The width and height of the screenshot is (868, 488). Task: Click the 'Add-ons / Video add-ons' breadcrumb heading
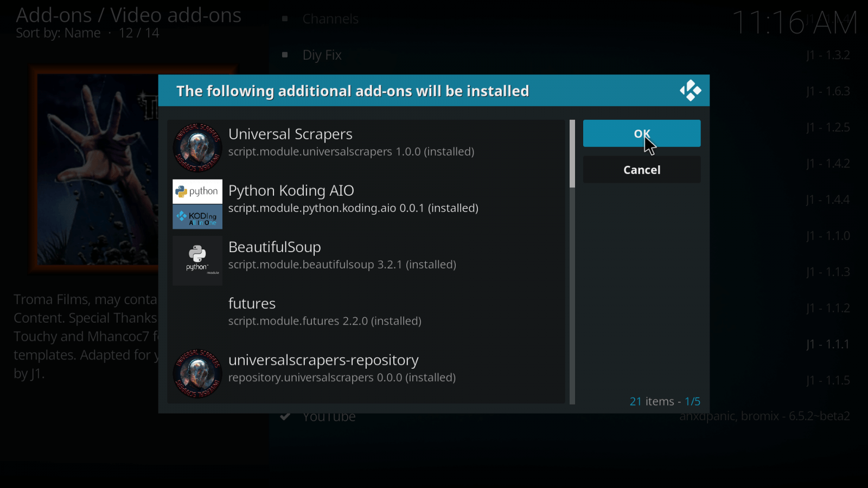129,15
